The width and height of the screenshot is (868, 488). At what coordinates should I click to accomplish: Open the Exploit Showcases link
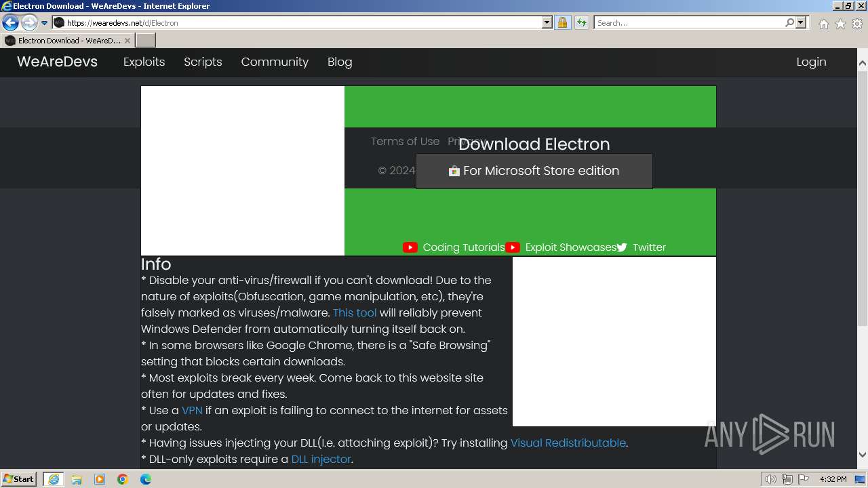click(570, 247)
